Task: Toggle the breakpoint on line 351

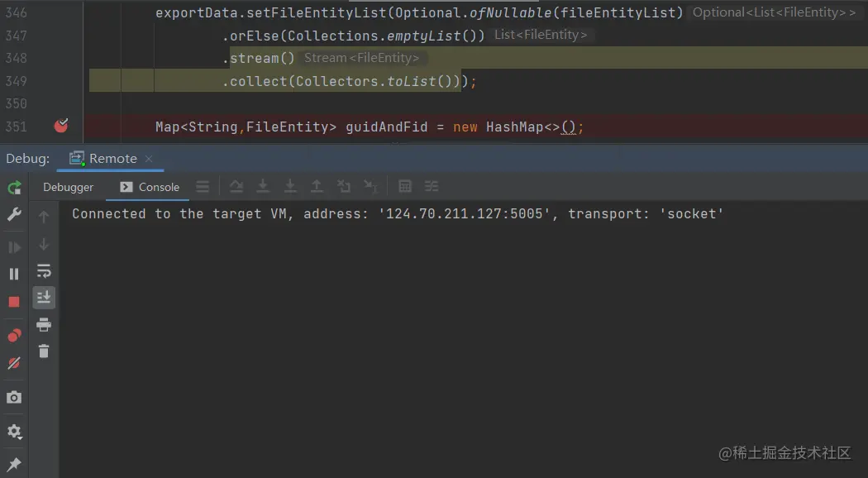Action: tap(61, 126)
